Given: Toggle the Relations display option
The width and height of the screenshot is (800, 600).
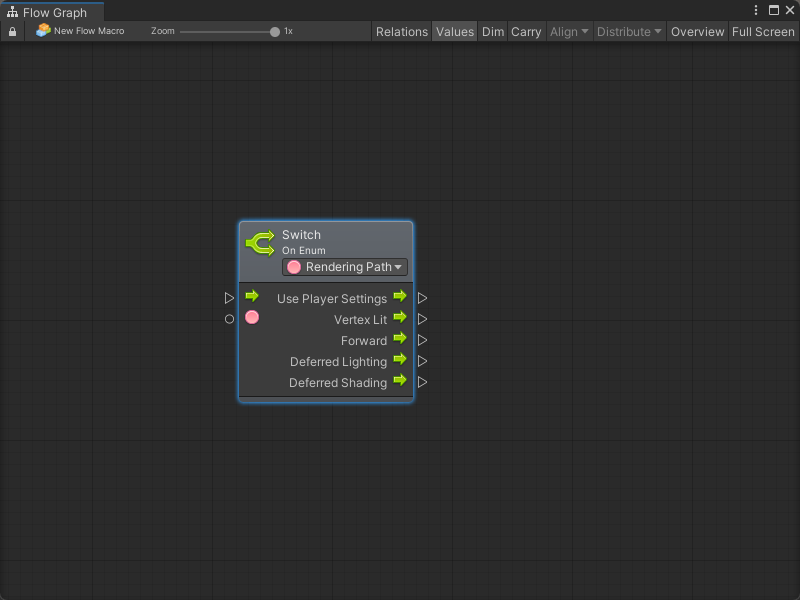Looking at the screenshot, I should pyautogui.click(x=401, y=32).
